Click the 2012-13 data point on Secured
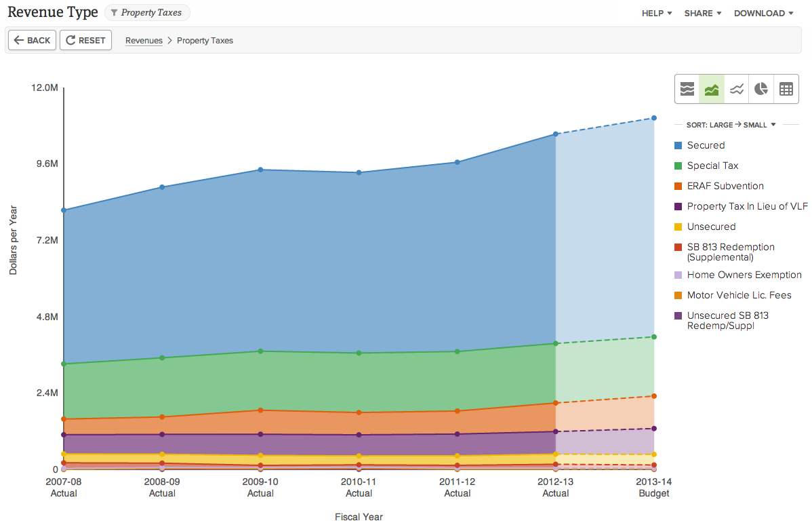Screen dimensions: 812x523 click(x=556, y=133)
